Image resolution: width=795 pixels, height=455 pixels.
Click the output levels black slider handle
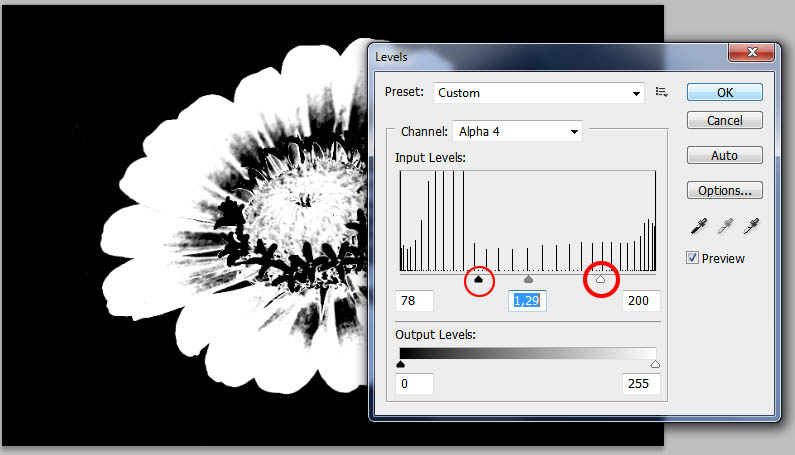pos(400,365)
